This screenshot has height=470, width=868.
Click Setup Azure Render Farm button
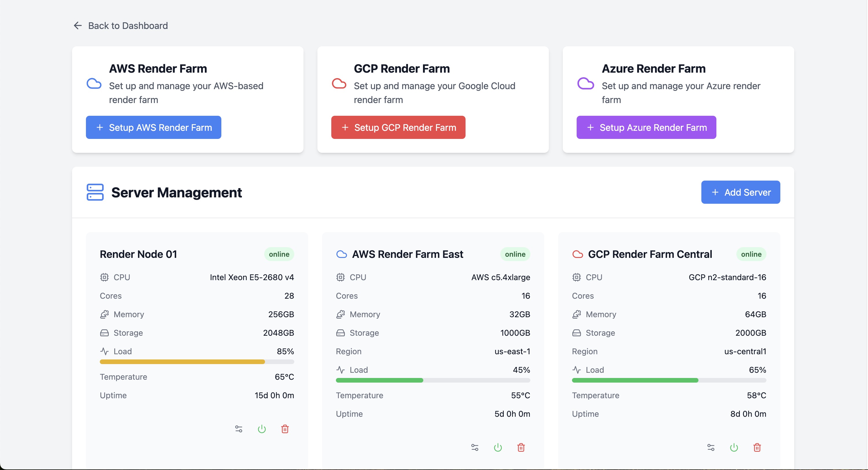(x=646, y=127)
